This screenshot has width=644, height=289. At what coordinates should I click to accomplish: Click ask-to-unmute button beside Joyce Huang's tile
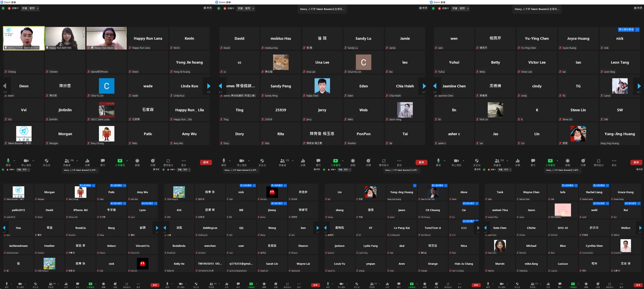(626, 30)
